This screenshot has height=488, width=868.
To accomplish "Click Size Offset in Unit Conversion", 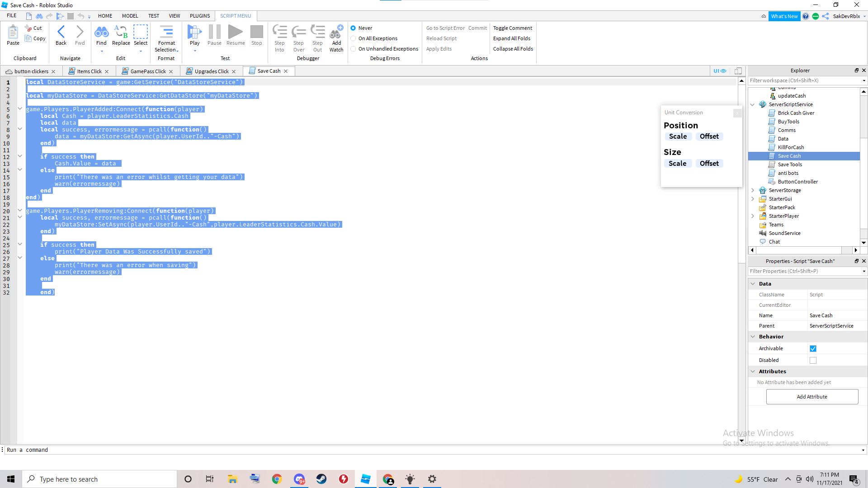I will [709, 164].
